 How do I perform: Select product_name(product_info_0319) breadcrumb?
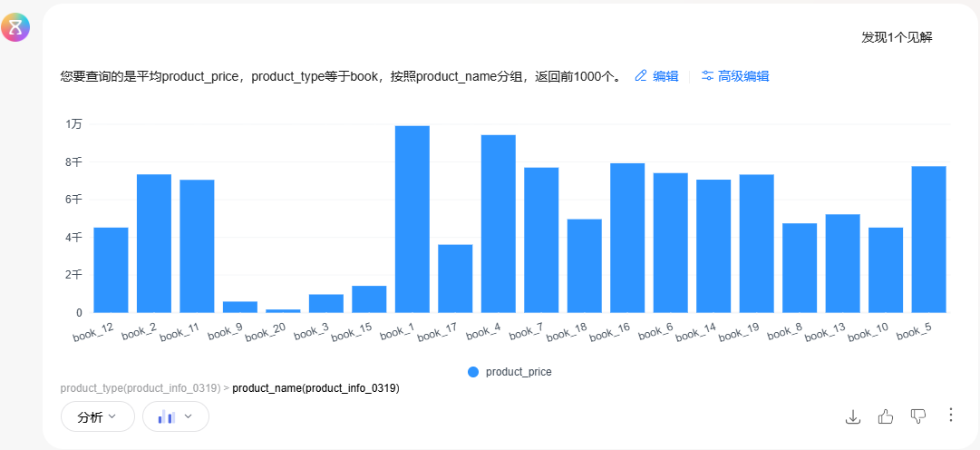click(x=315, y=388)
